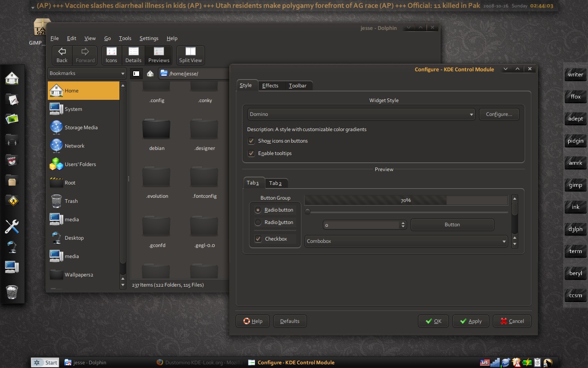
Task: Select the first Radio button in preview
Action: tap(258, 210)
